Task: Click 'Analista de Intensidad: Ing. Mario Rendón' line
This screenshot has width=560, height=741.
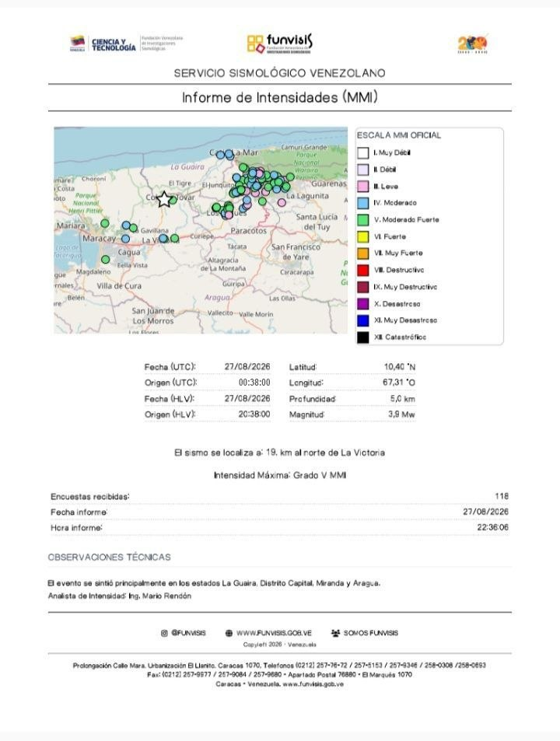Action: [120, 596]
